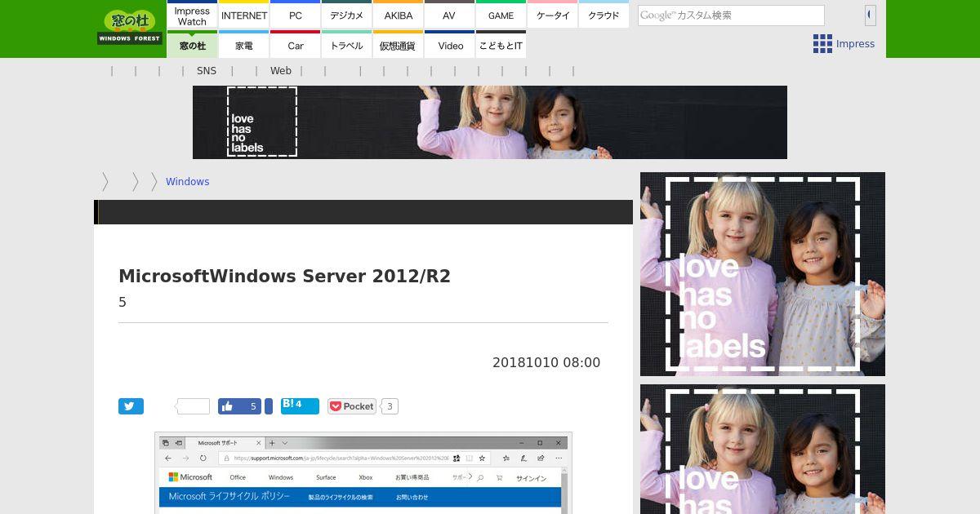
Task: Open the トラベル tab
Action: [x=347, y=46]
